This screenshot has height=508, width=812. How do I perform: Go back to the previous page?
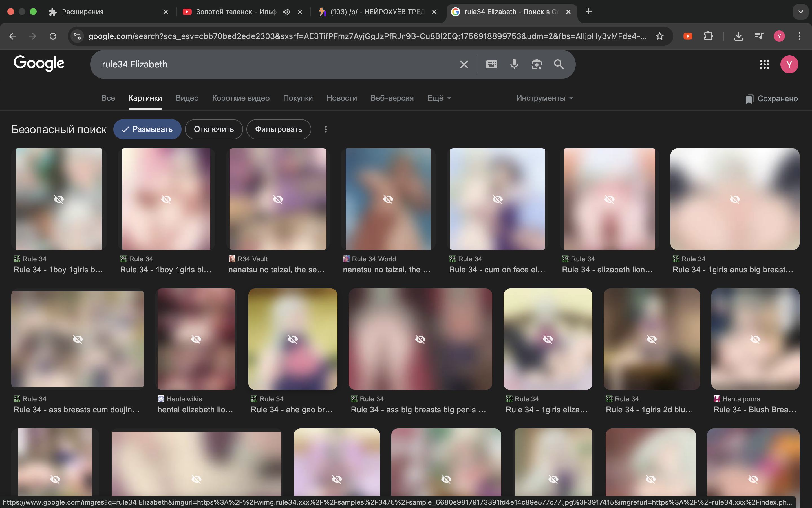(x=12, y=36)
